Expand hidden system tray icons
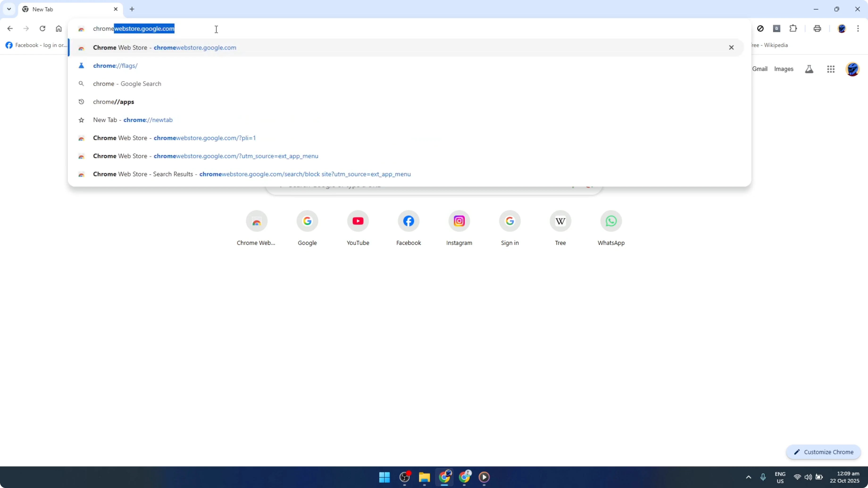The width and height of the screenshot is (868, 488). [x=748, y=477]
